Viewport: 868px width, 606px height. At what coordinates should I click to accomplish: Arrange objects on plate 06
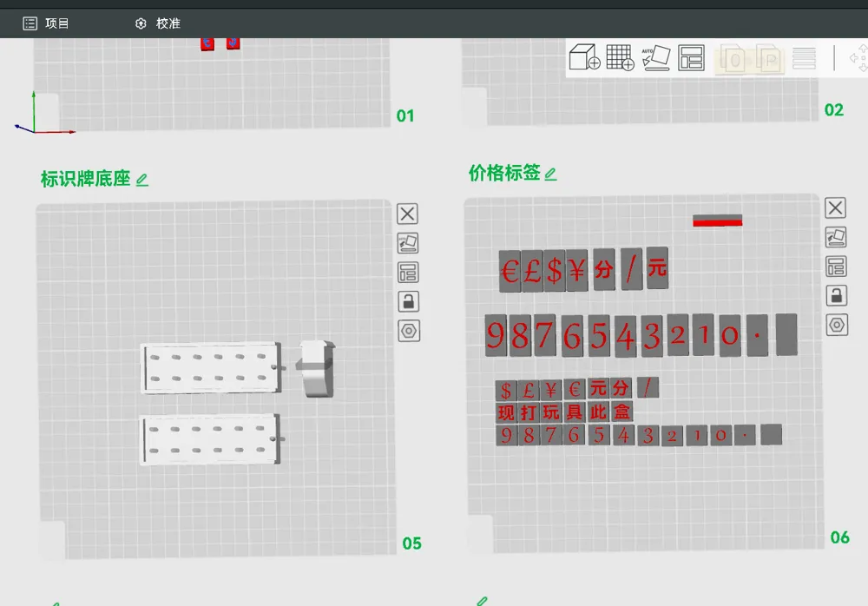836,267
